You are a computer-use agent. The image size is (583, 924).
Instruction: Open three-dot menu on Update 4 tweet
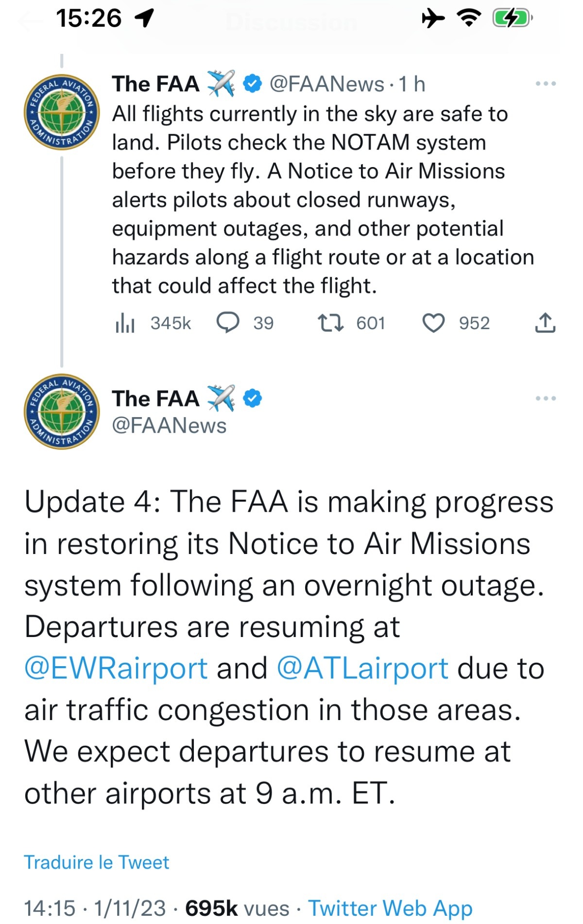pyautogui.click(x=545, y=399)
